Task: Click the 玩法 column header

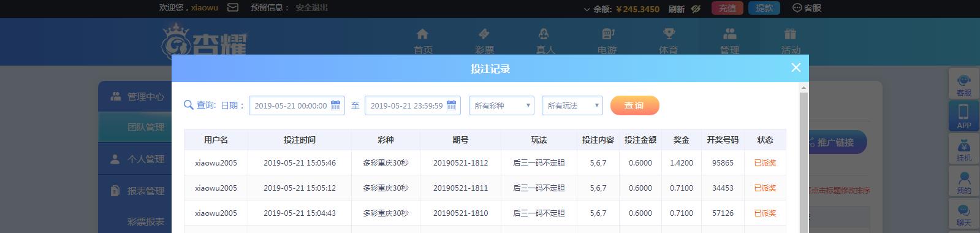Action: coord(539,140)
